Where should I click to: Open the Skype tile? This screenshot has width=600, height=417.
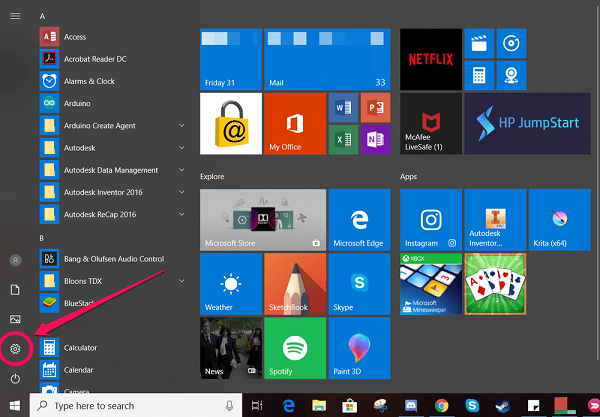(x=358, y=283)
